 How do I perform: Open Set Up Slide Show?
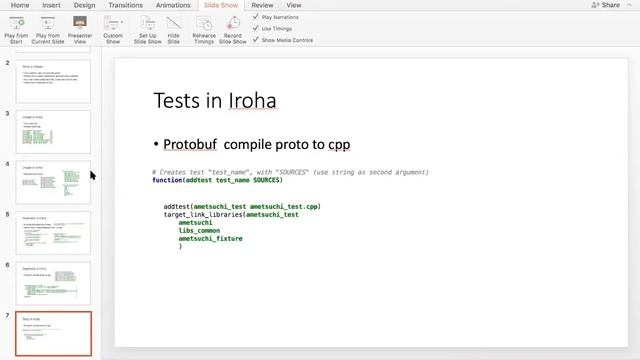[x=147, y=30]
